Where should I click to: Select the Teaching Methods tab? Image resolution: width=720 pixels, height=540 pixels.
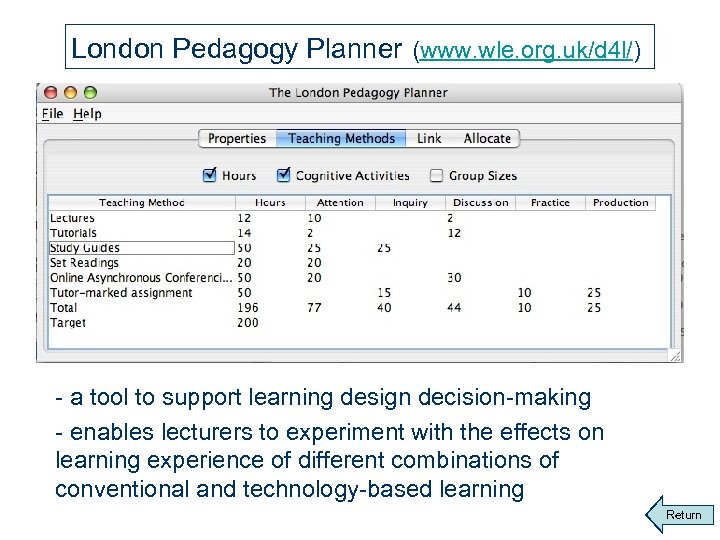tap(341, 138)
